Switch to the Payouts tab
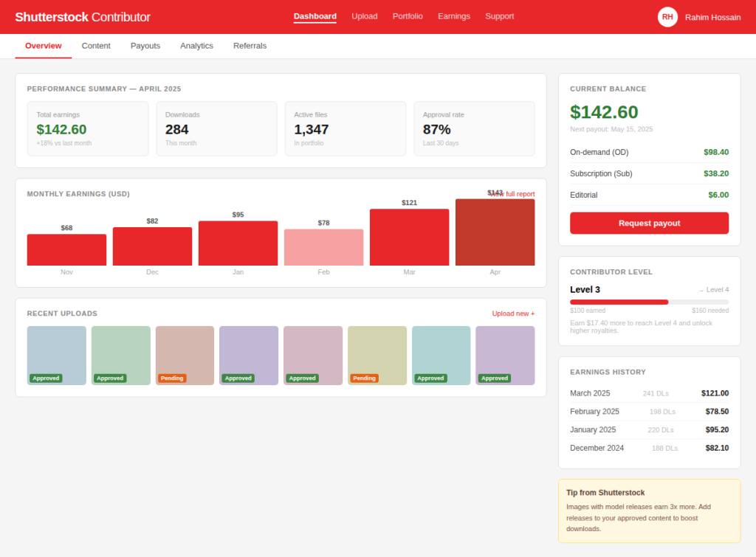 [x=145, y=46]
